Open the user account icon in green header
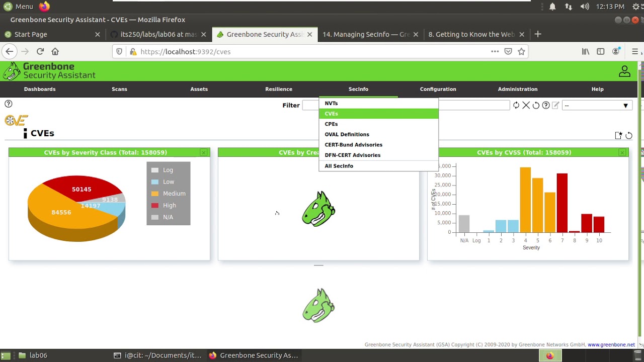This screenshot has width=644, height=362. pyautogui.click(x=624, y=71)
